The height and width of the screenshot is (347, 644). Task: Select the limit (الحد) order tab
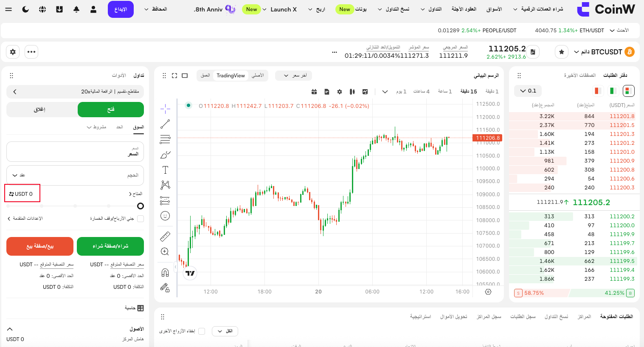tap(120, 127)
